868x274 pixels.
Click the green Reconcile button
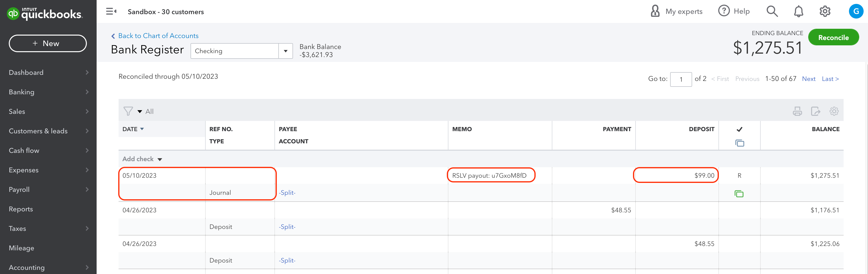pyautogui.click(x=833, y=37)
